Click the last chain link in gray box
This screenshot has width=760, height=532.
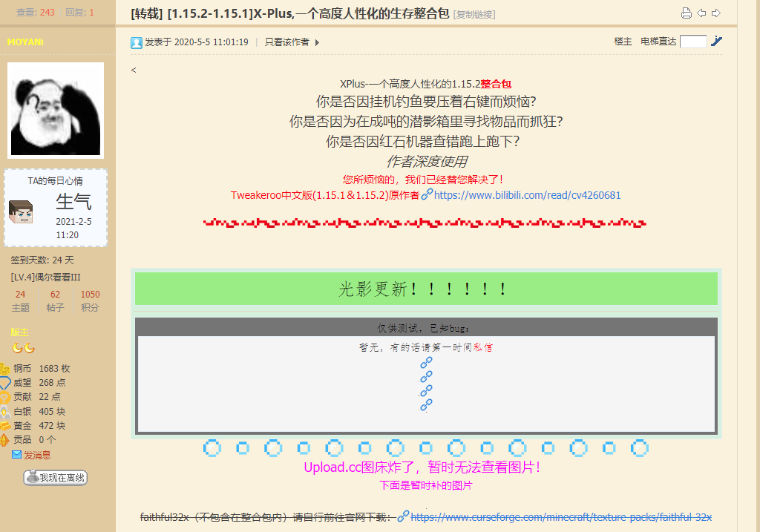(x=426, y=405)
